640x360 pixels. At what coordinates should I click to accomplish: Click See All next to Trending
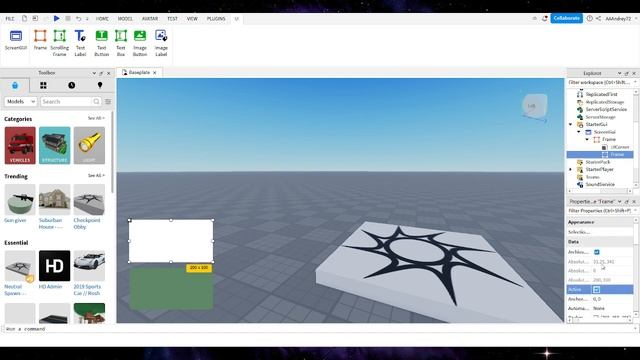96,176
